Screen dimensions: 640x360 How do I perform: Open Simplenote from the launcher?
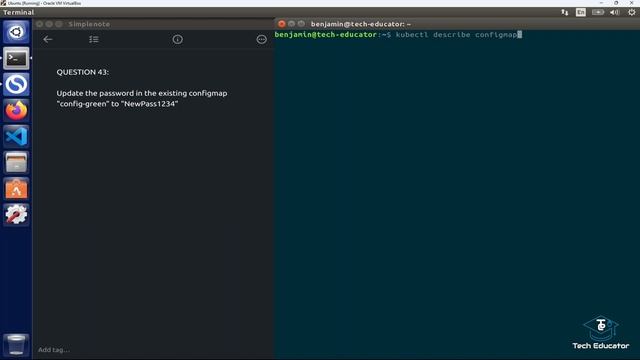[x=16, y=84]
